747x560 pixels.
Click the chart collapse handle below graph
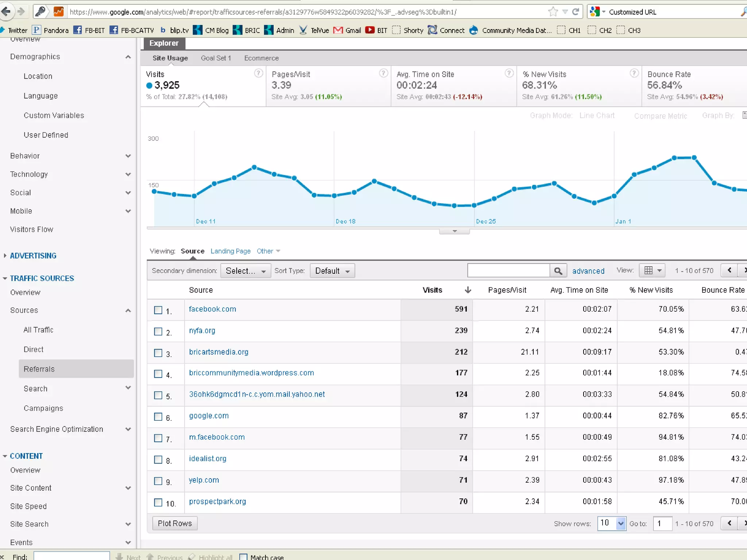tap(454, 231)
